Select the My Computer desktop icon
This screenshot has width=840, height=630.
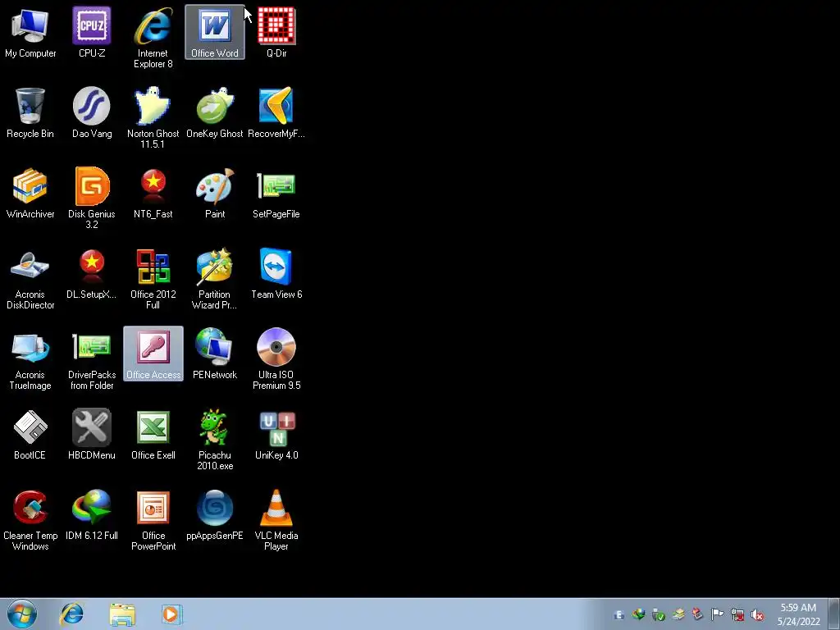pyautogui.click(x=30, y=32)
